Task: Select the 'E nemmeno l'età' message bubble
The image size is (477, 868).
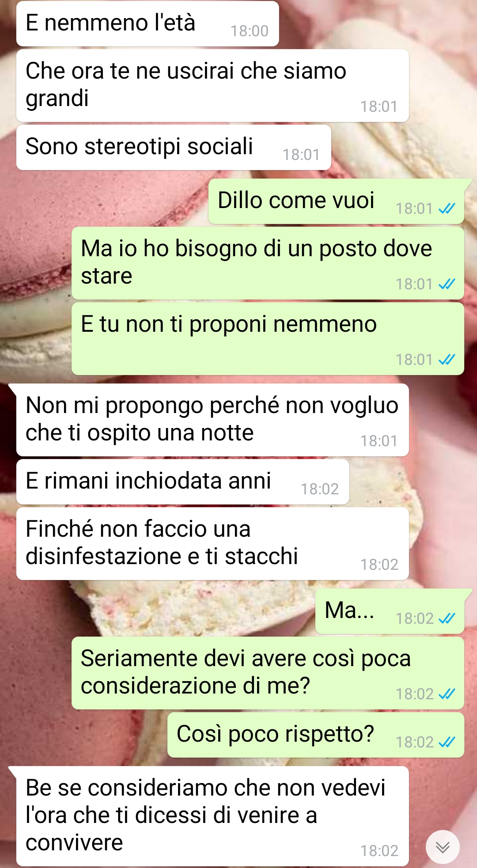Action: pyautogui.click(x=148, y=23)
